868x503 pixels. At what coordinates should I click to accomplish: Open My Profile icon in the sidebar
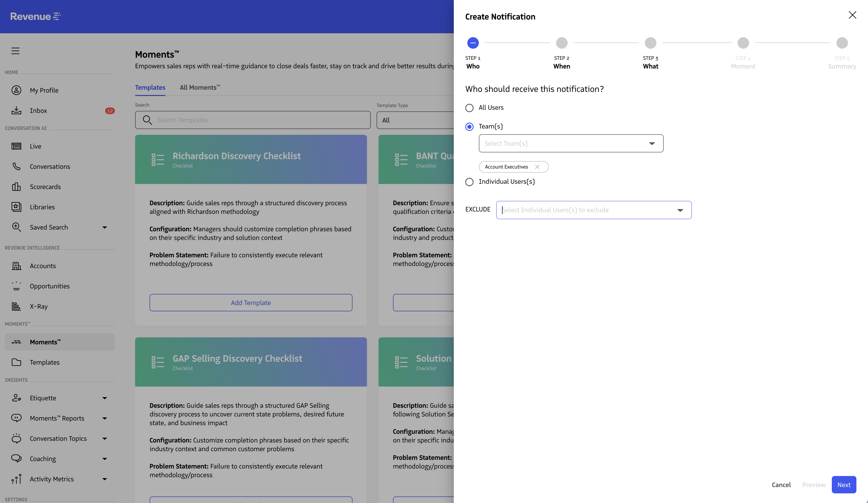point(16,90)
